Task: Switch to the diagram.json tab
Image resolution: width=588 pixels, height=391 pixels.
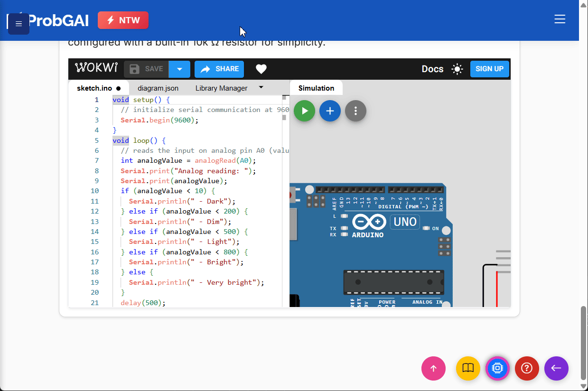Action: pyautogui.click(x=158, y=88)
